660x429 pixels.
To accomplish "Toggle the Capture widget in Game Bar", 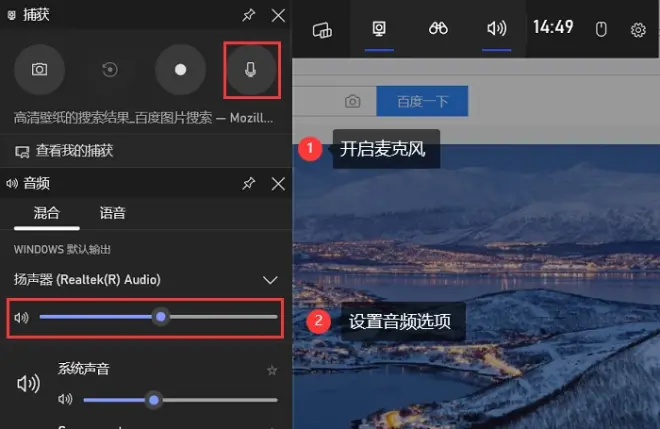I will [379, 29].
